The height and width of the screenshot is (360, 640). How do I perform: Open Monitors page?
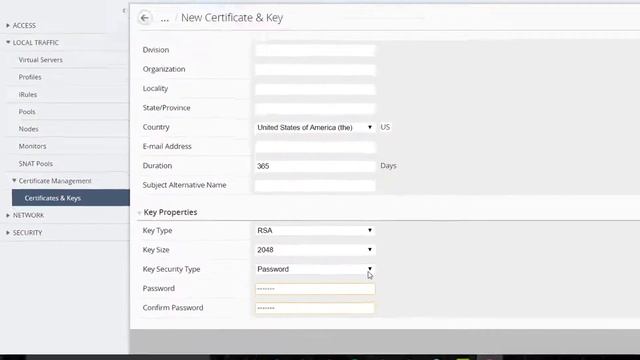[32, 146]
